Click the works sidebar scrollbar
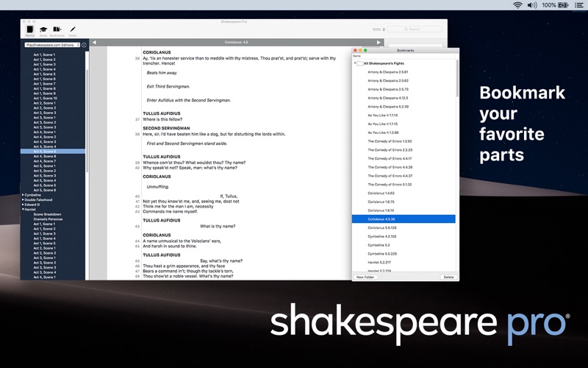The height and width of the screenshot is (368, 588). pos(87,120)
